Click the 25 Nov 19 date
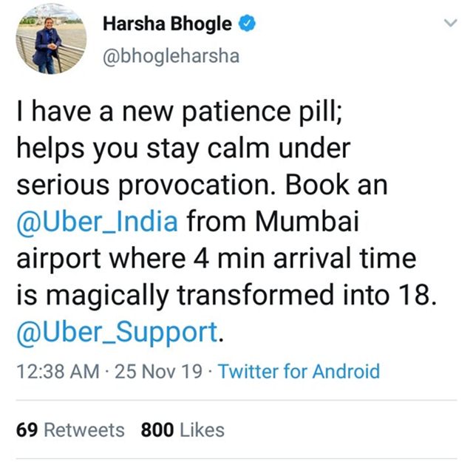This screenshot has height=476, width=473. pyautogui.click(x=158, y=371)
